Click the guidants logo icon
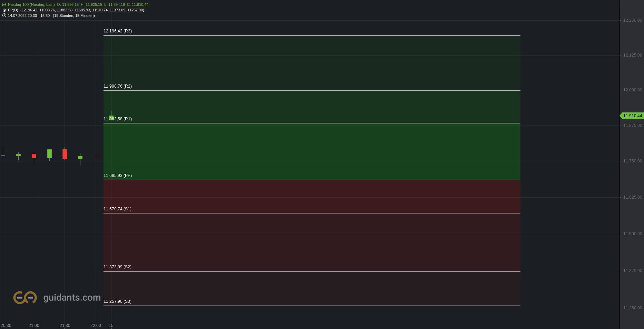This screenshot has height=329, width=644. [x=25, y=297]
